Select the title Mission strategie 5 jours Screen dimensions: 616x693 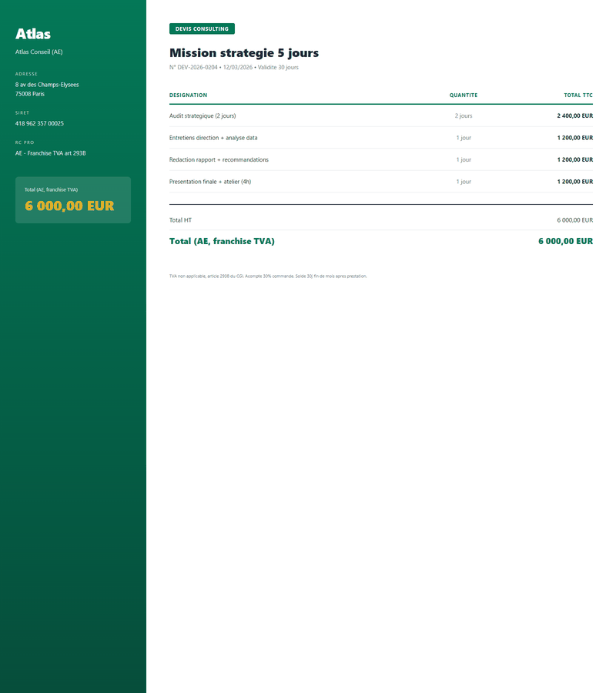[244, 53]
